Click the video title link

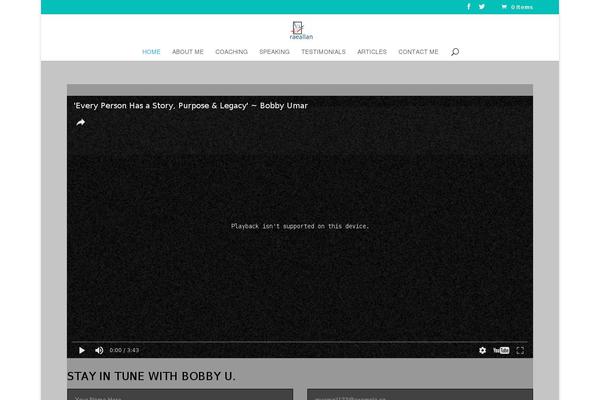(x=191, y=106)
